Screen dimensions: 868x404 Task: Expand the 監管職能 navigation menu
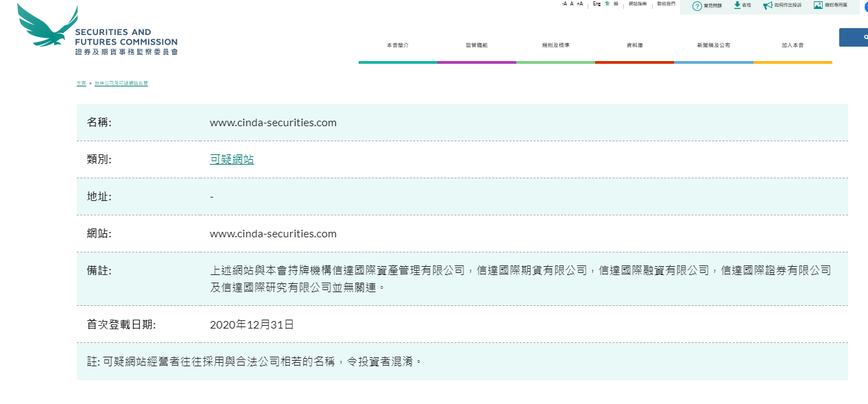pyautogui.click(x=477, y=45)
